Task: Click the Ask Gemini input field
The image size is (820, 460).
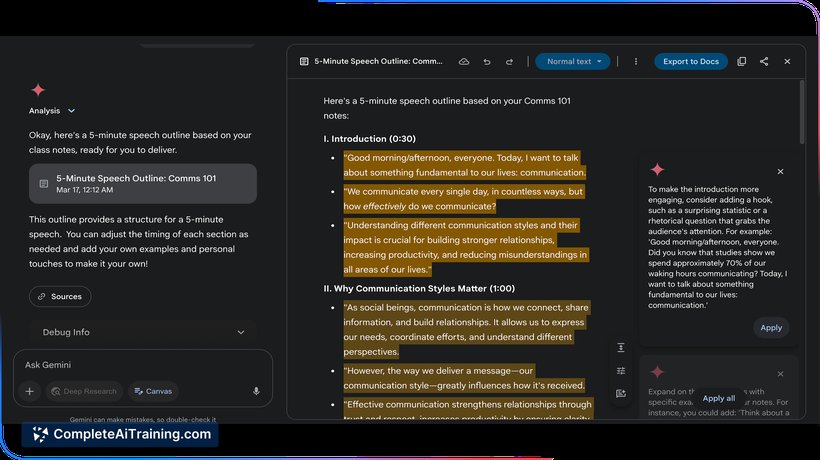Action: coord(143,365)
